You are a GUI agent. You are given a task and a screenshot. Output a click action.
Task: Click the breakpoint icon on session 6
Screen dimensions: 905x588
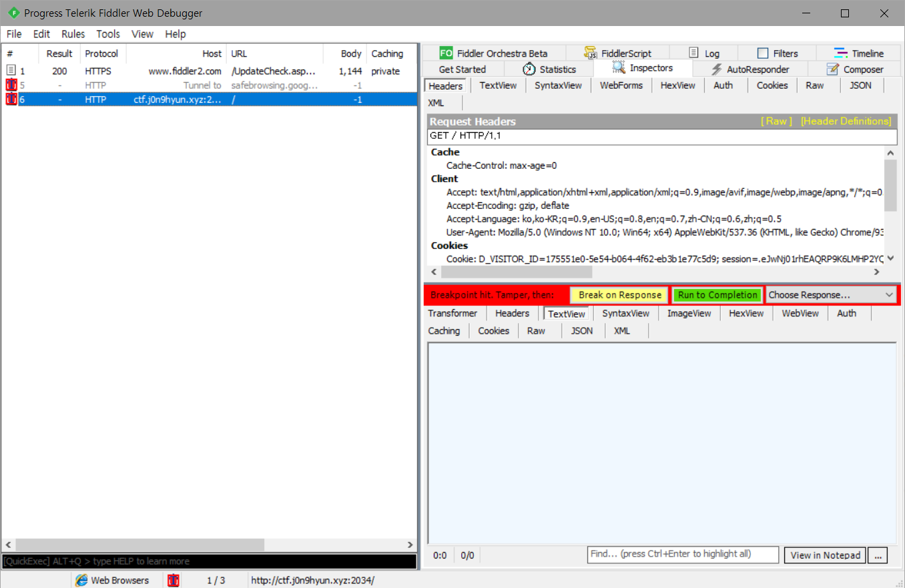[x=11, y=99]
